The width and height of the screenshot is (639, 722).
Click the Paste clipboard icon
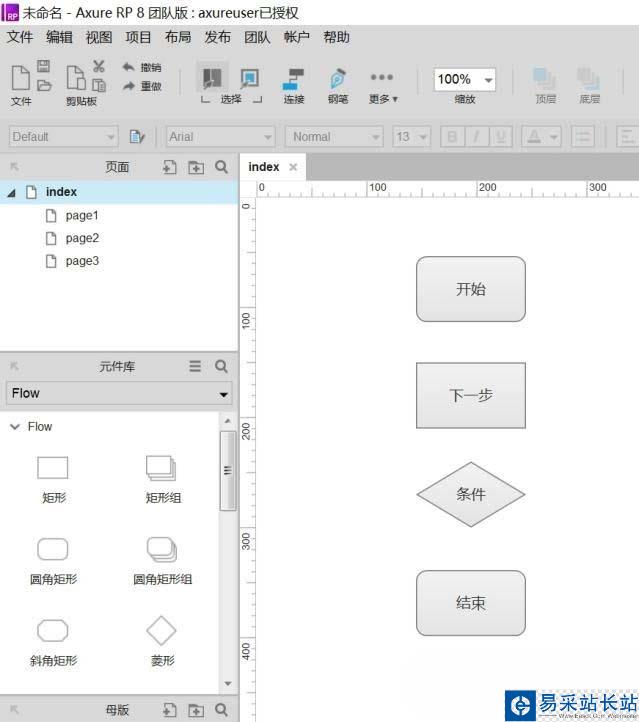coord(99,85)
